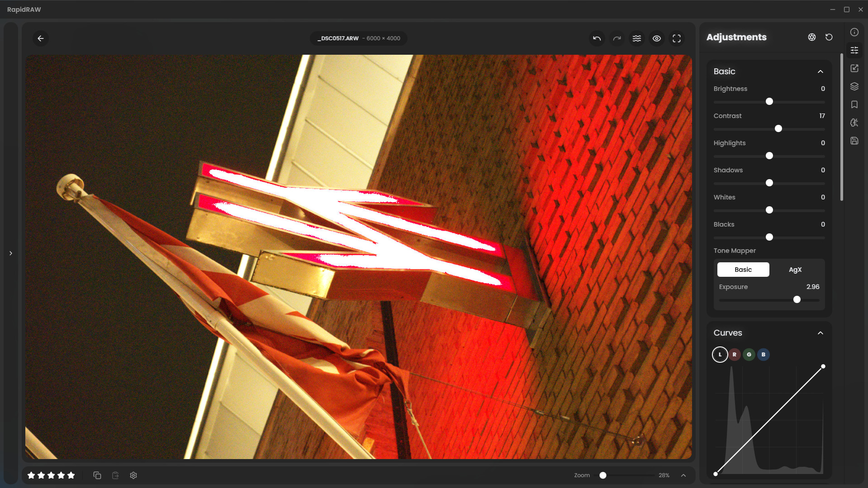Toggle the eye preview of original image
This screenshot has height=488, width=868.
click(x=656, y=38)
